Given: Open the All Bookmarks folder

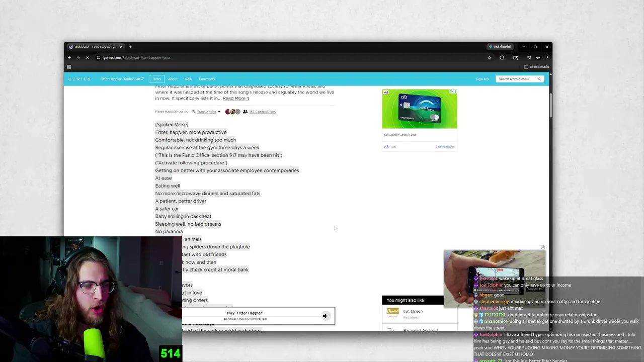Looking at the screenshot, I should point(536,67).
